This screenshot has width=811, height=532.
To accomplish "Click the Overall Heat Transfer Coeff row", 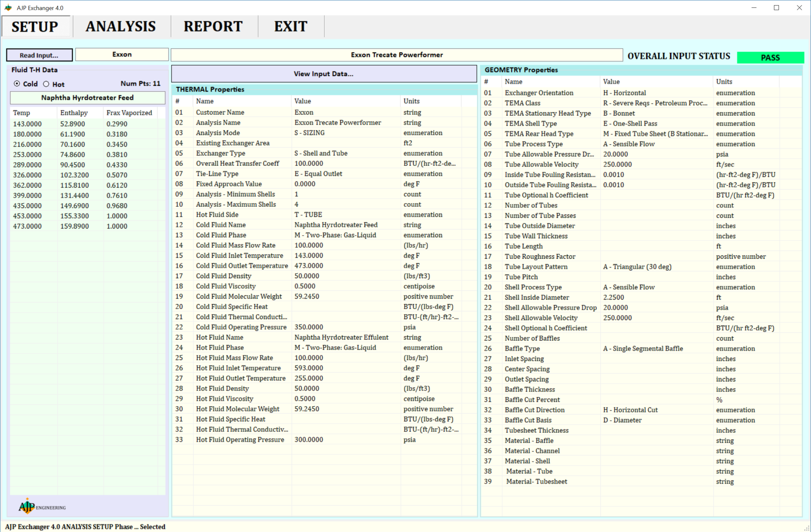I will [x=324, y=163].
